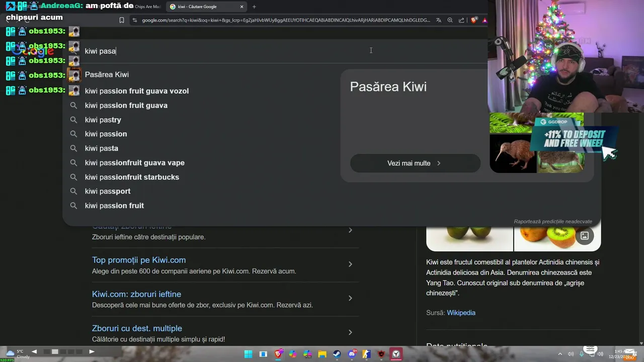Open Steam from the taskbar

pos(337,354)
